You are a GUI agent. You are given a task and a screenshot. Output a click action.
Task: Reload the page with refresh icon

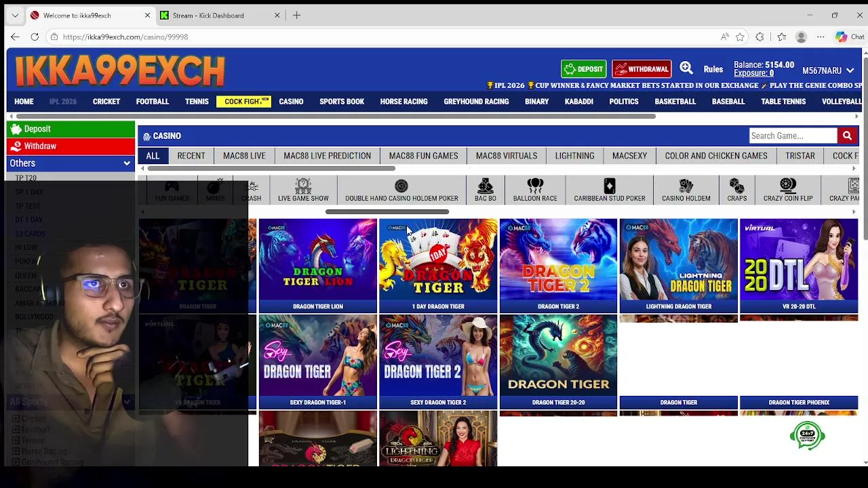click(35, 37)
